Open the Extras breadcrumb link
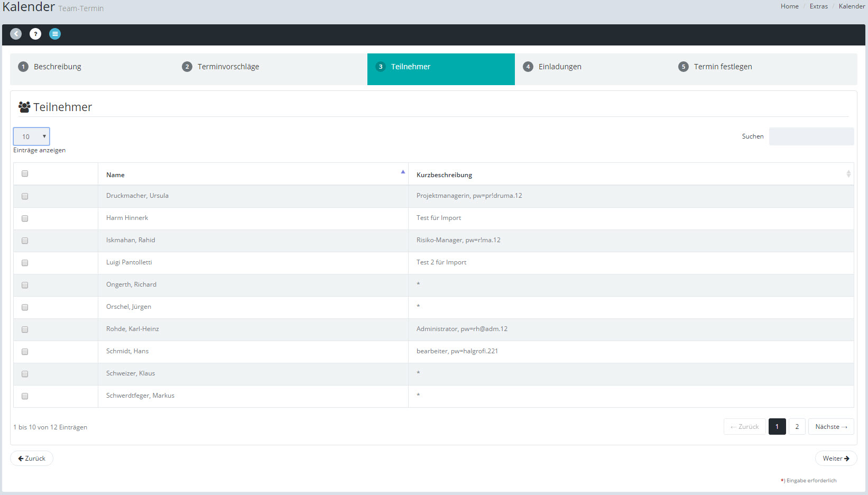 pyautogui.click(x=818, y=6)
